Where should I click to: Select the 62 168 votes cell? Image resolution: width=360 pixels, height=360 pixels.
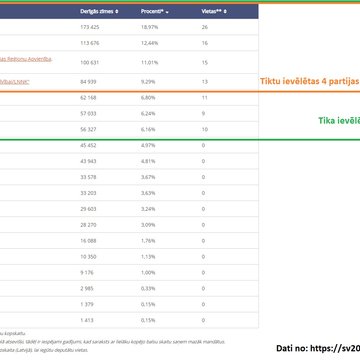click(88, 98)
